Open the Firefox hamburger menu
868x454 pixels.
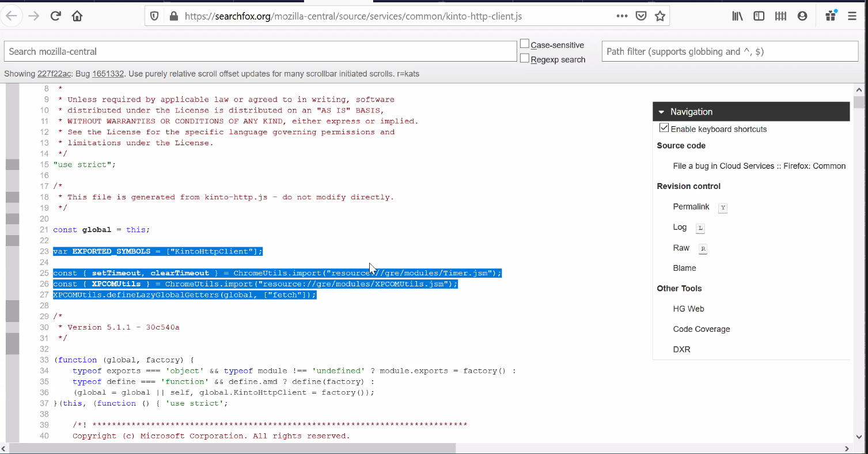click(852, 16)
